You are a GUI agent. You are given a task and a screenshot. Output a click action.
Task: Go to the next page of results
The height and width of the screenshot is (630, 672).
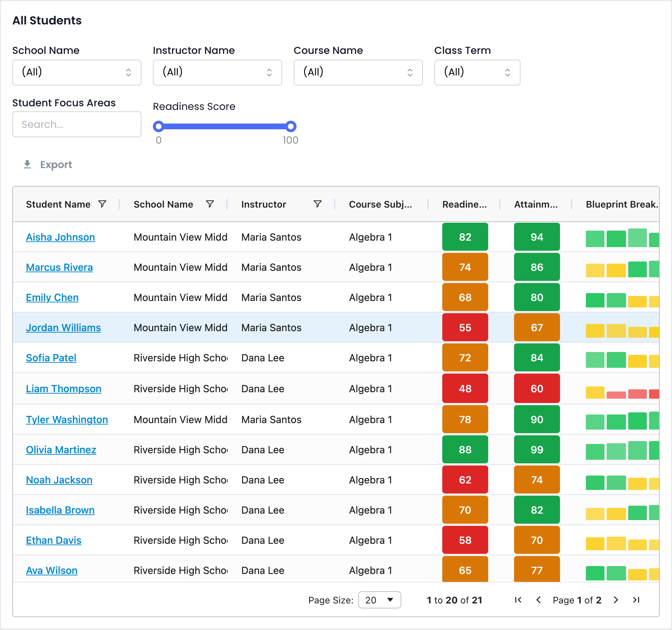(616, 600)
